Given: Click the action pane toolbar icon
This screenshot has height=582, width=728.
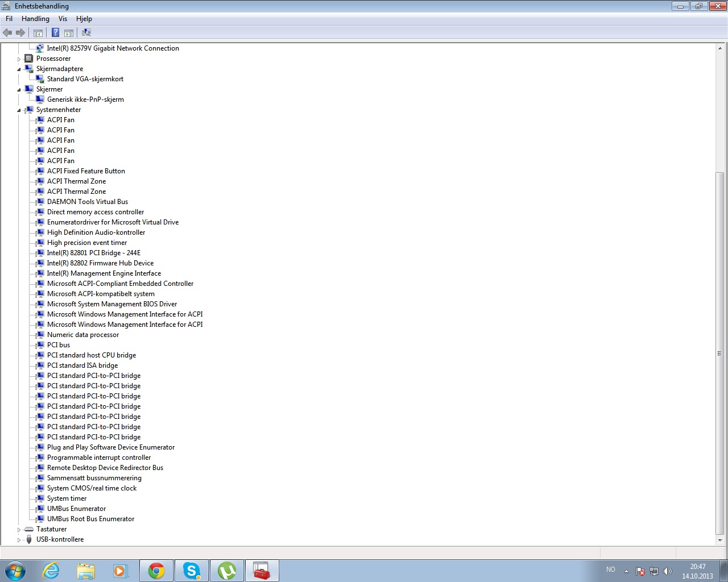Looking at the screenshot, I should (69, 32).
